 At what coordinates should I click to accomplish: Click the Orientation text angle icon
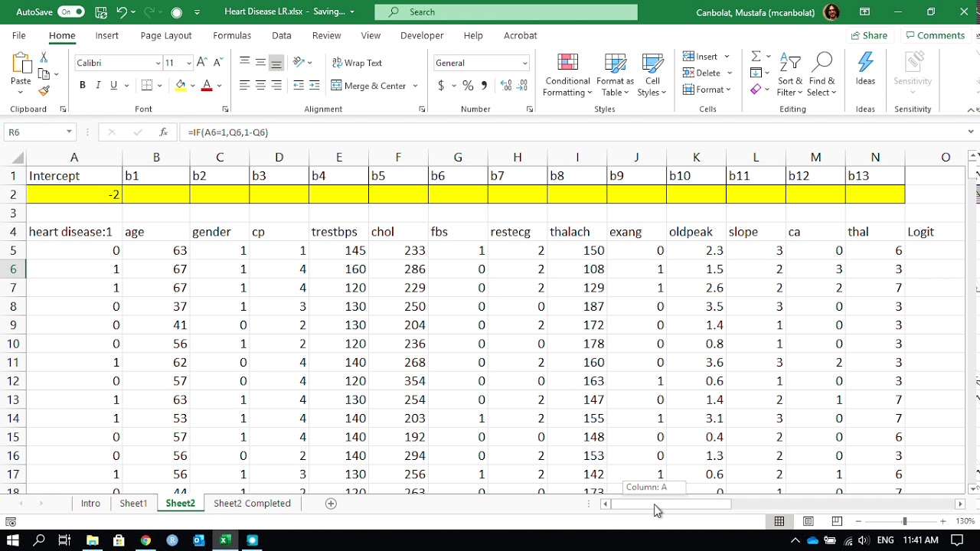click(x=299, y=63)
